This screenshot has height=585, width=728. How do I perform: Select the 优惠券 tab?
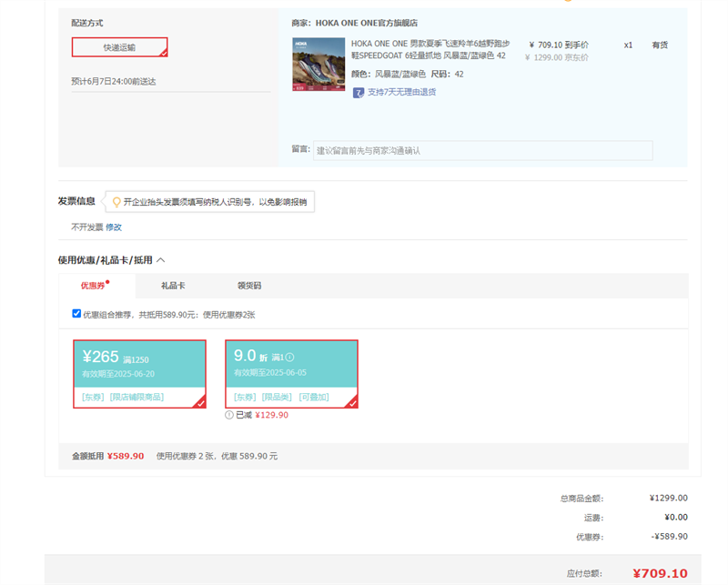click(x=94, y=286)
